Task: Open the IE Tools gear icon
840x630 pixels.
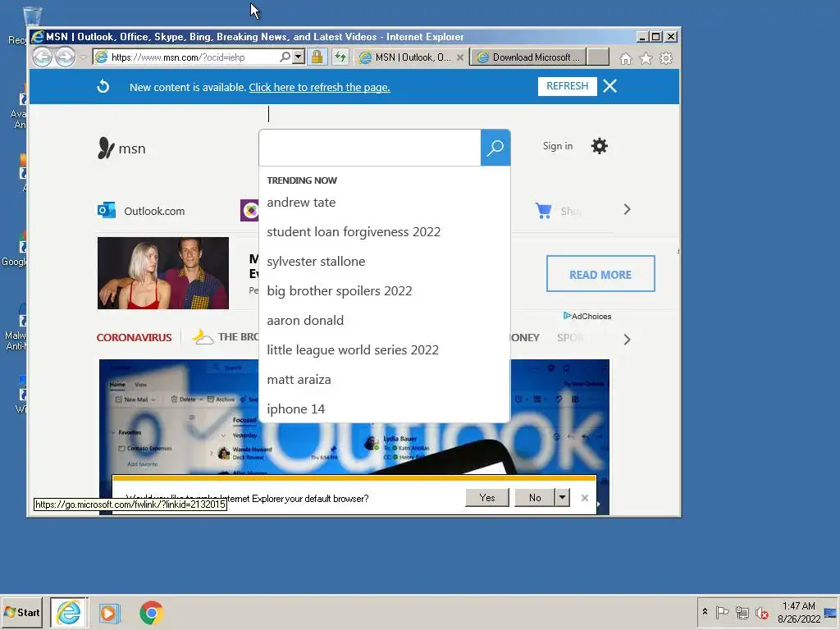Action: click(666, 58)
